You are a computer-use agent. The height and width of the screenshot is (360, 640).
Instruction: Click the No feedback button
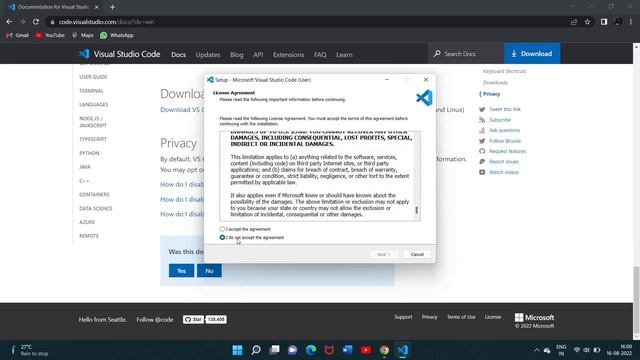209,271
